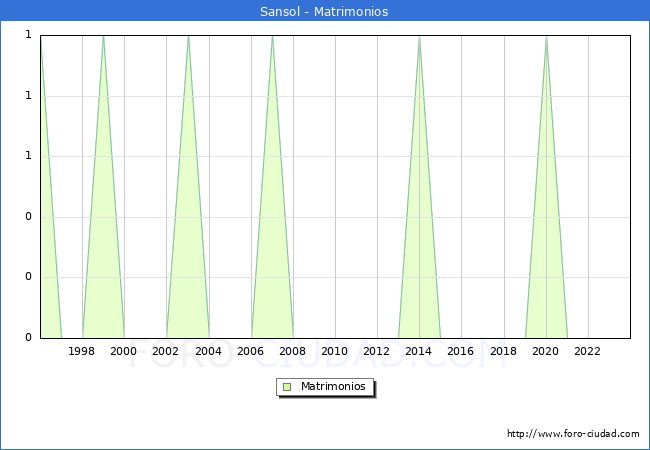The image size is (650, 450).
Task: Click the 2022 x-axis label
Action: (x=588, y=351)
